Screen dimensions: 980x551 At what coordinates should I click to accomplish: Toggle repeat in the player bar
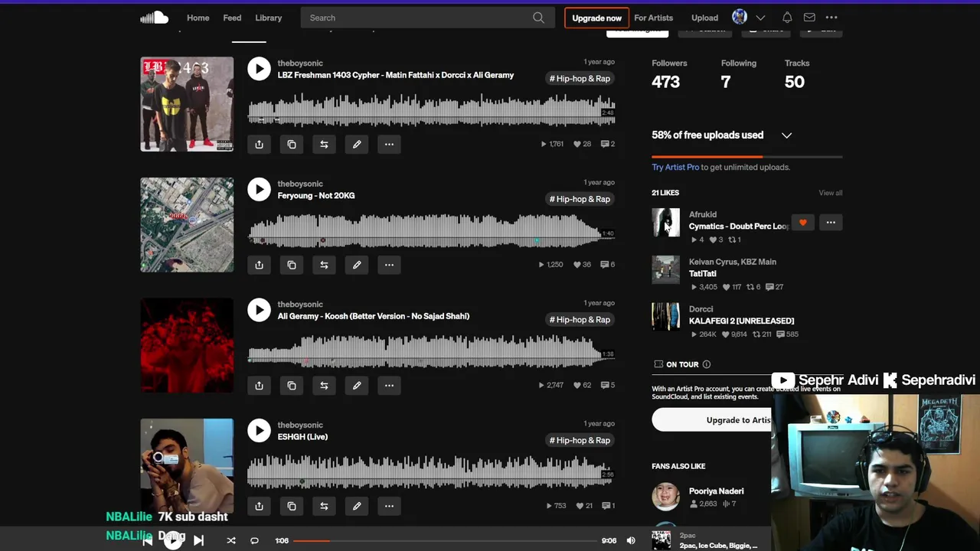coord(254,540)
